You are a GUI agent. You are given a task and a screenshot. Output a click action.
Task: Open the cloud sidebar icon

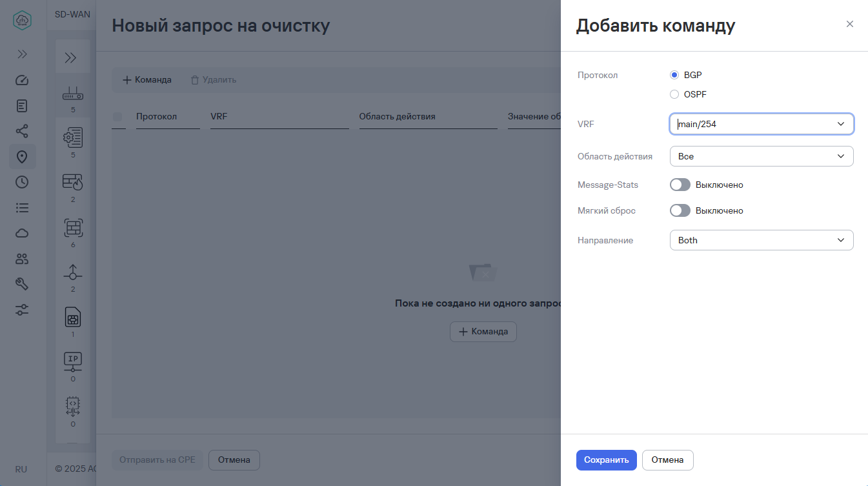pyautogui.click(x=23, y=233)
